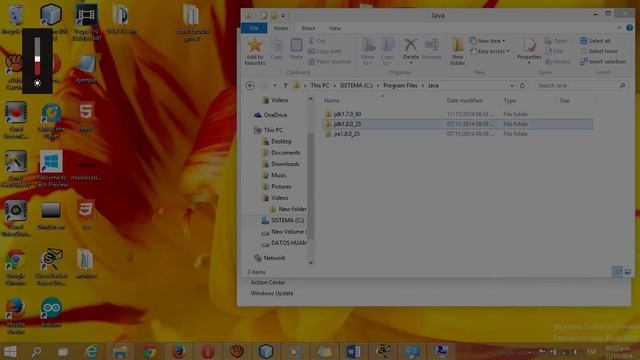Viewport: 640px width, 360px height.
Task: Select OneDrive in navigation pane
Action: (x=271, y=115)
